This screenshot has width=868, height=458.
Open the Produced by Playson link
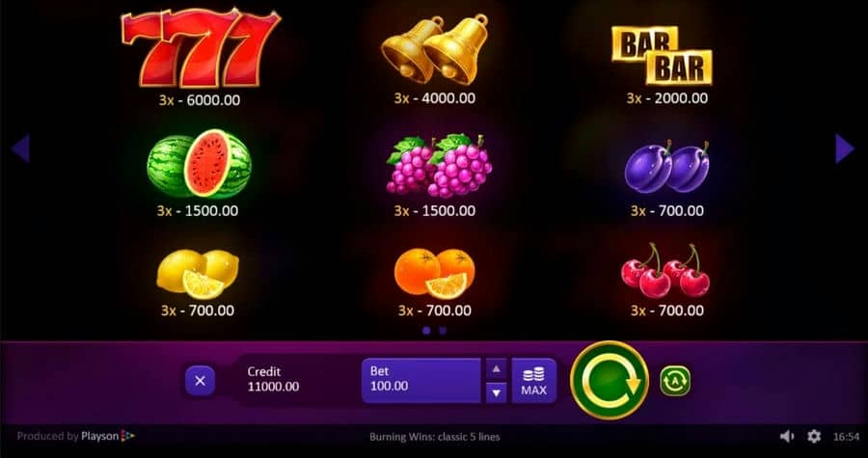pos(76,437)
